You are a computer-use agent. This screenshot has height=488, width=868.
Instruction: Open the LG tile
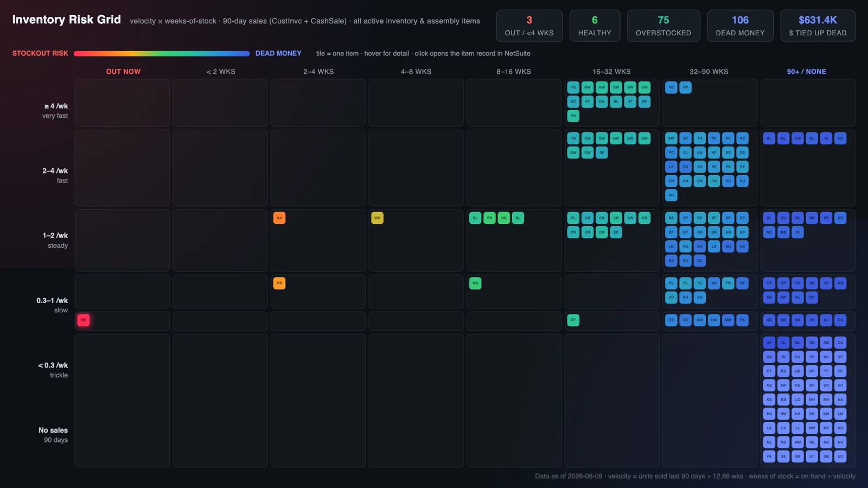pyautogui.click(x=671, y=246)
